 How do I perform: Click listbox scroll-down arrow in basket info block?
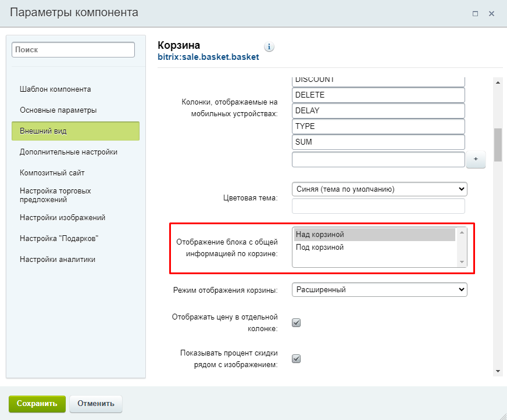coord(462,261)
